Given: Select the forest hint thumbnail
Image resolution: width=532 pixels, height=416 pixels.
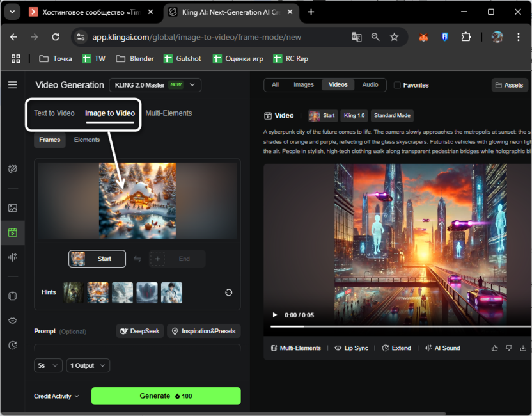Looking at the screenshot, I should (x=73, y=292).
